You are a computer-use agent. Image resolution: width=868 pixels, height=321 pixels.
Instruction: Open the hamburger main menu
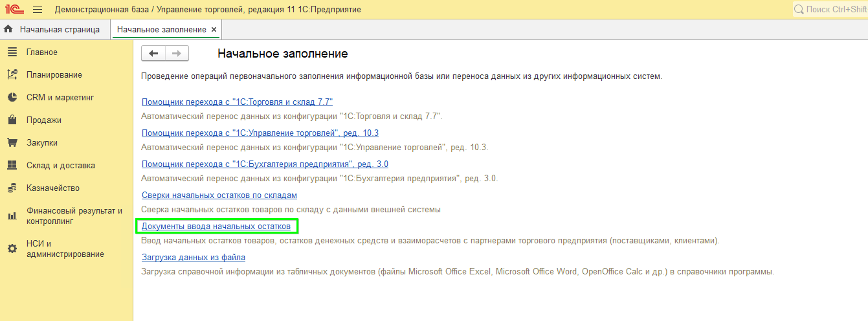(x=38, y=10)
